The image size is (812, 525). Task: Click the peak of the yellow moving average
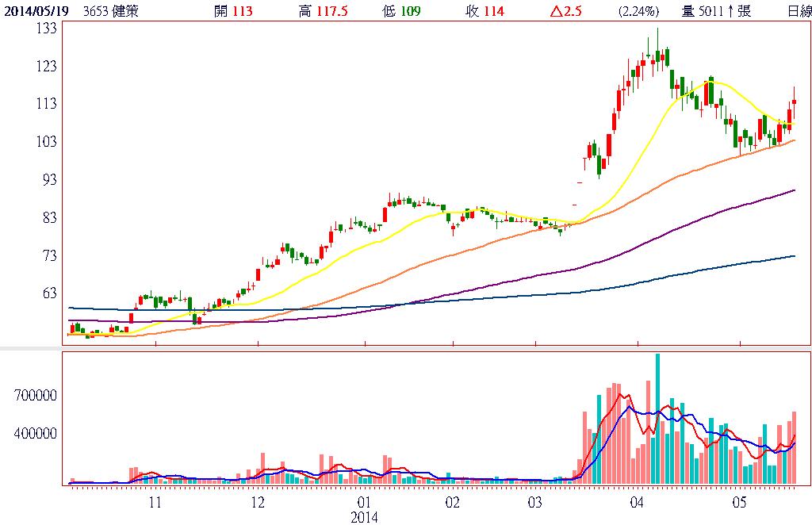point(711,81)
